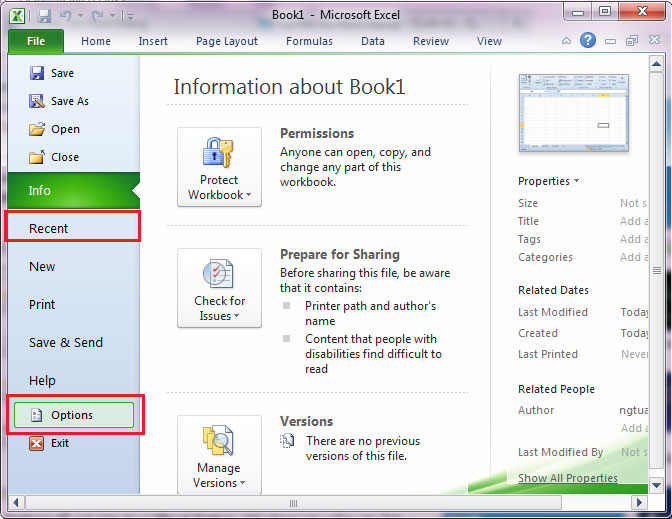Switch to the Home ribbon tab

[96, 41]
